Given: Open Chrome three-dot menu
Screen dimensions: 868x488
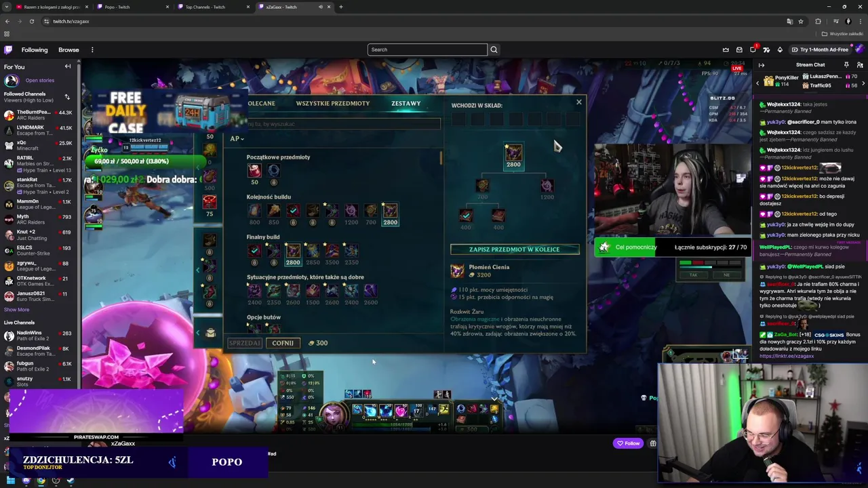Looking at the screenshot, I should click(x=861, y=21).
